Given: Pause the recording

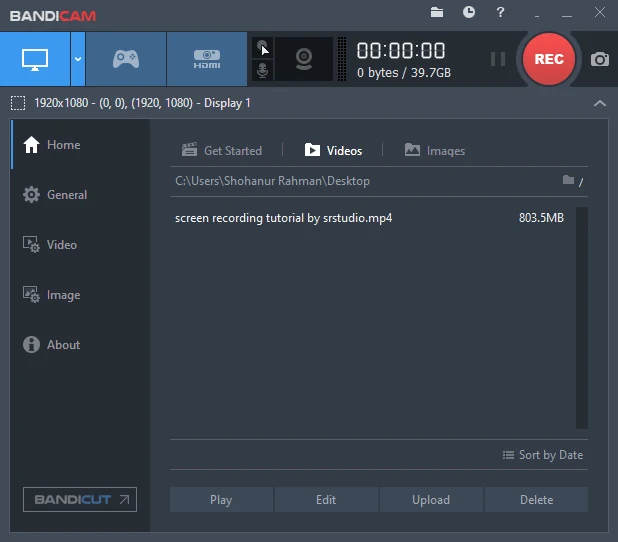Looking at the screenshot, I should tap(498, 59).
